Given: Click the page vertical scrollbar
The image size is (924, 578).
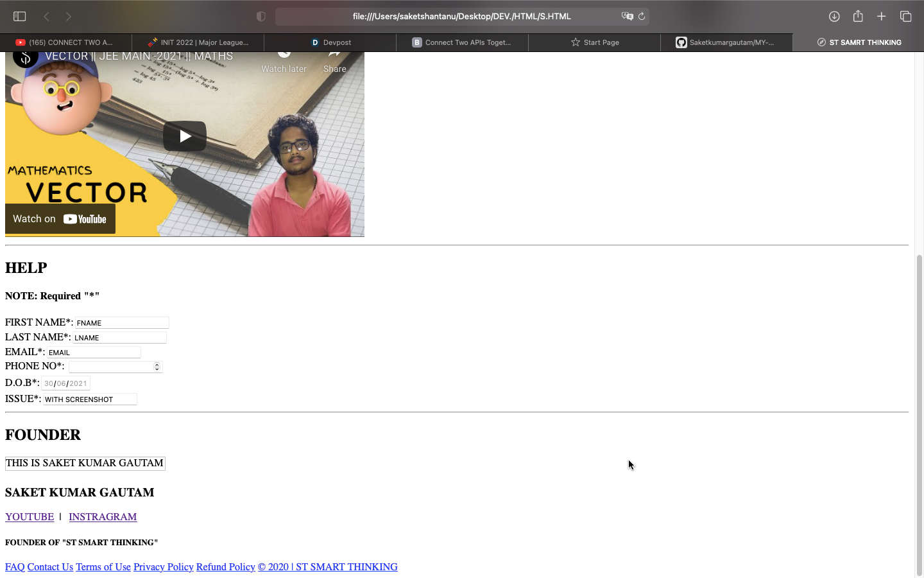Looking at the screenshot, I should [x=920, y=415].
